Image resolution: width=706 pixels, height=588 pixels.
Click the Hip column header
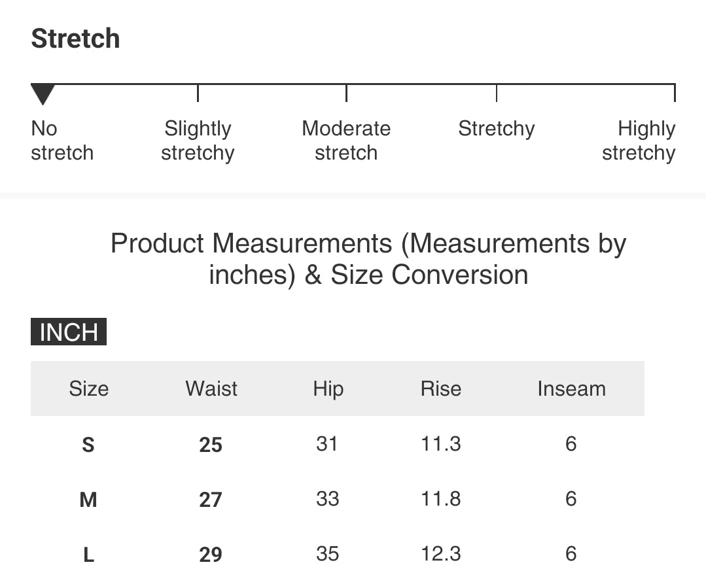328,389
